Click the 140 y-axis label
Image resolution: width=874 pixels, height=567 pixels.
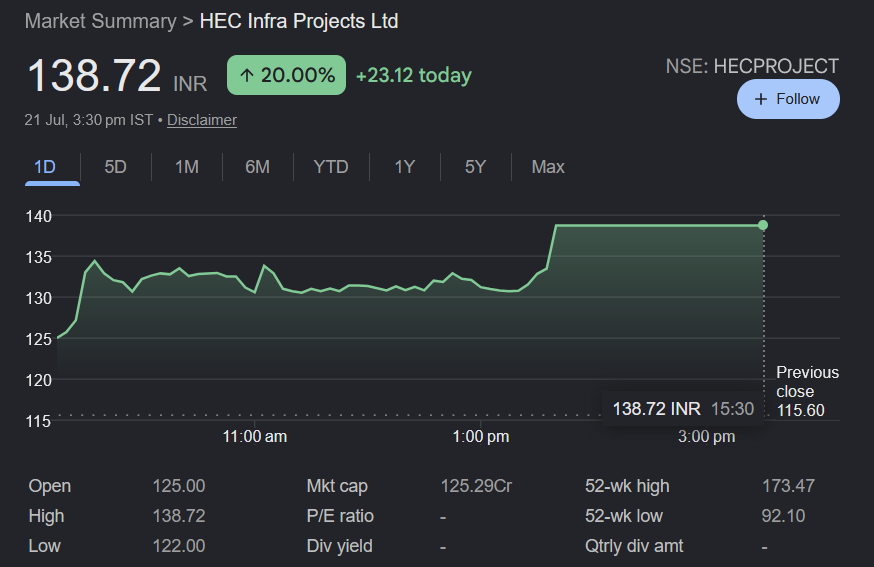(38, 216)
